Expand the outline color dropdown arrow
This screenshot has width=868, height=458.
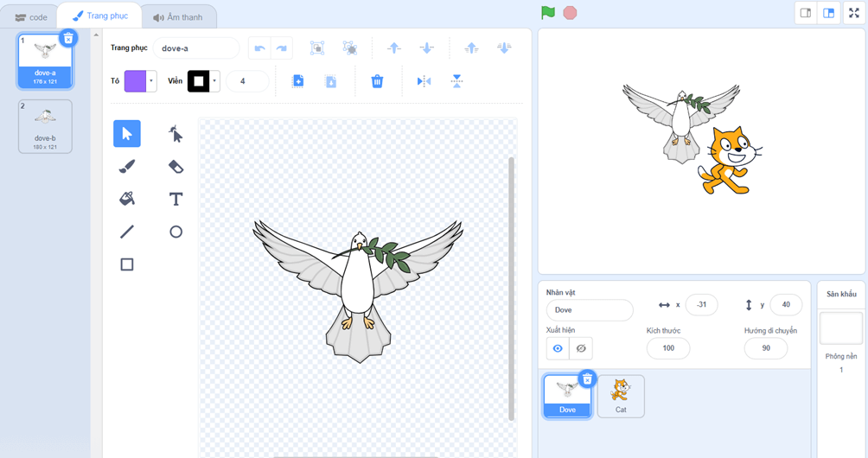coord(214,80)
